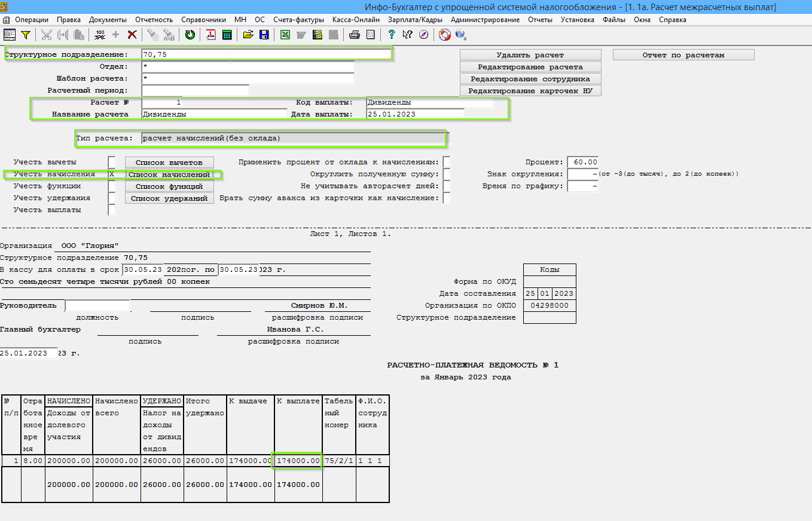Enable Не учитывать авторасчет дней checkbox
812x521 pixels.
[x=447, y=186]
